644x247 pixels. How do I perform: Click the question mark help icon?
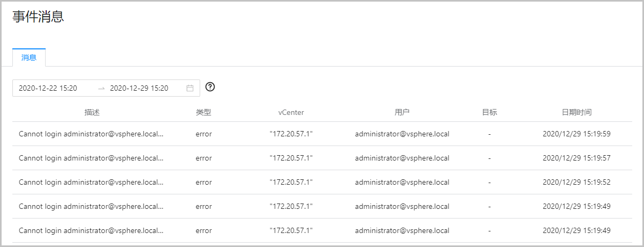point(210,87)
